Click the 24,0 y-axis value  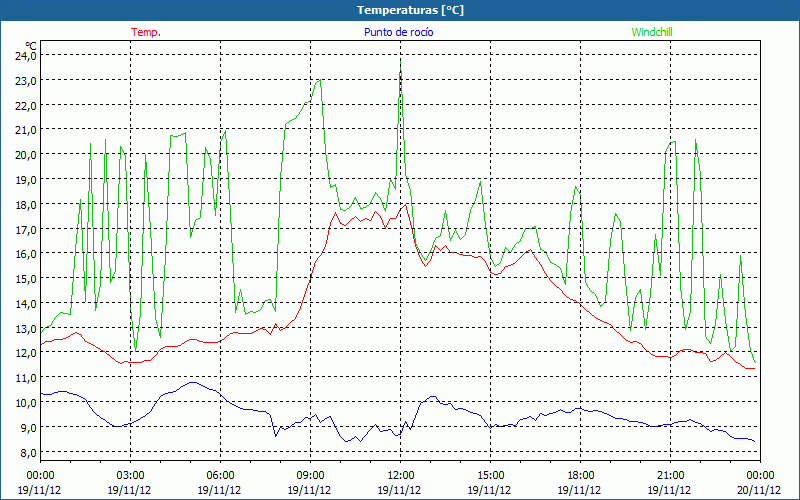tap(26, 56)
